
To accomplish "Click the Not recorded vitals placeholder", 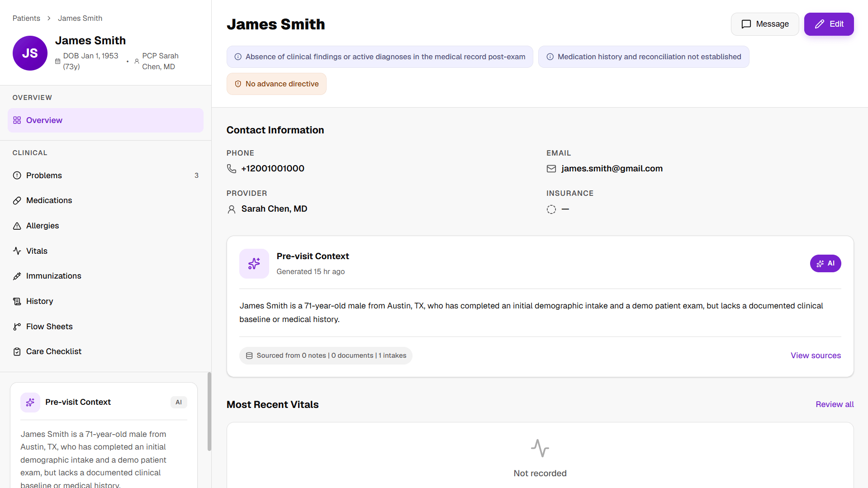I will [540, 474].
